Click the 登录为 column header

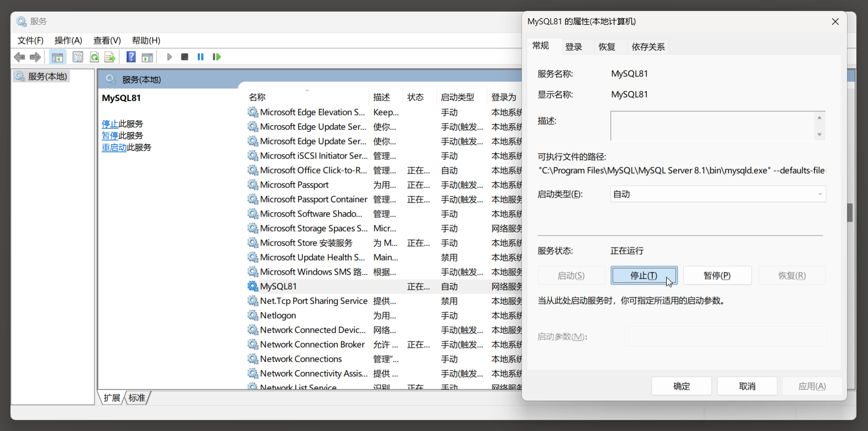[504, 97]
